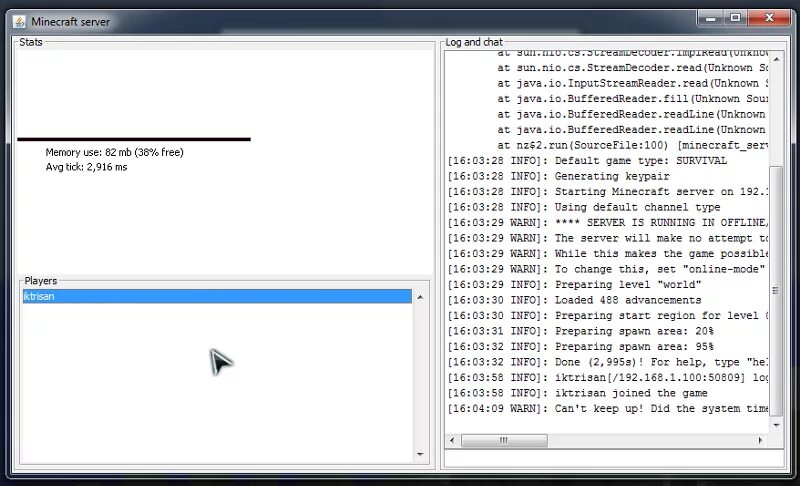Maximize the Minecraft server window
Viewport: 800px width, 486px height.
[x=735, y=18]
